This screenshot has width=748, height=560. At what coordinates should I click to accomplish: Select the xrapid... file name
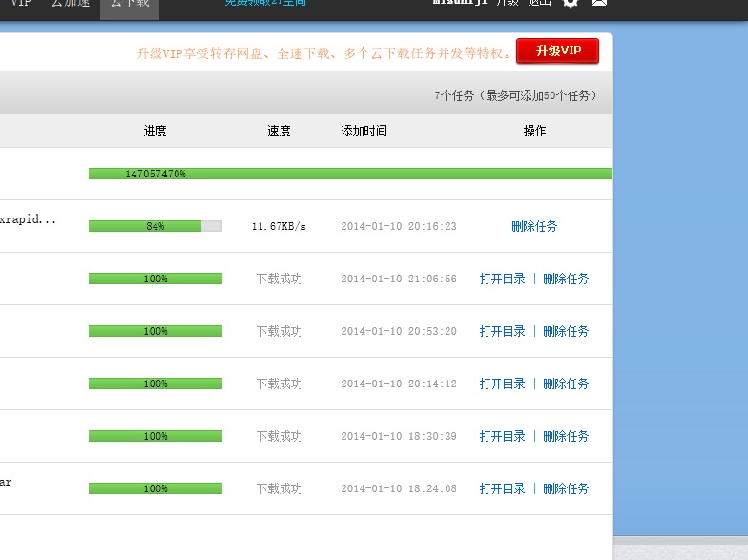28,219
